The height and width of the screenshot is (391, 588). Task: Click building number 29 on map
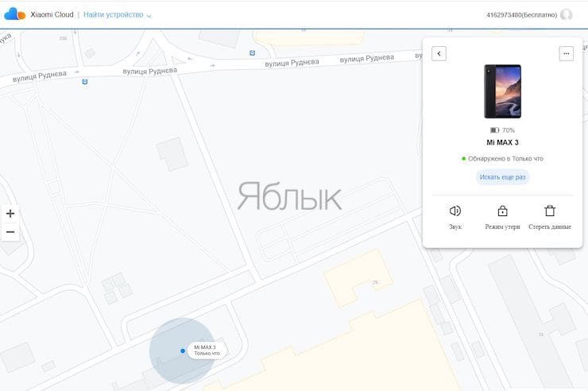(375, 282)
